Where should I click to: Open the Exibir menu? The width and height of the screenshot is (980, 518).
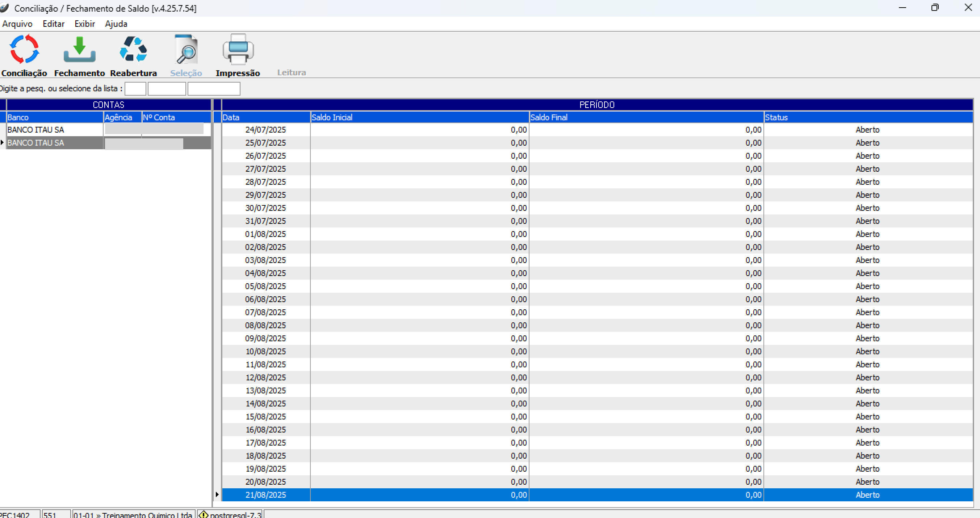point(84,24)
